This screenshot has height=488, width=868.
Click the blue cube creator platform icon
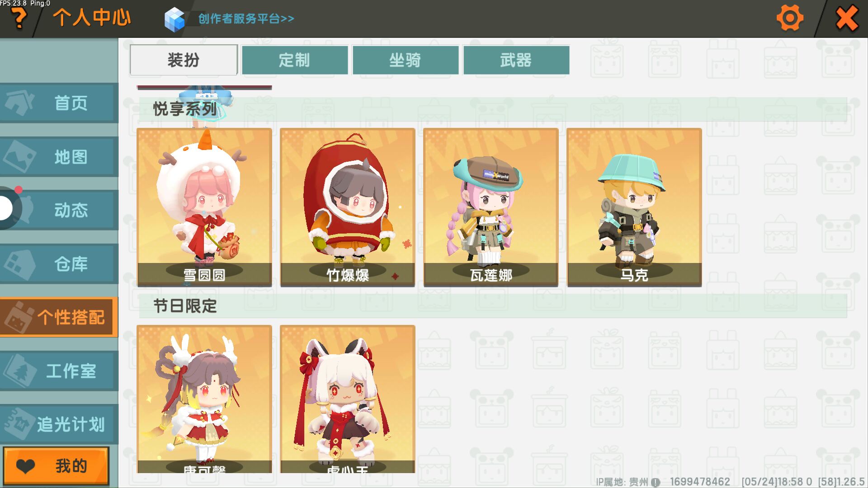(175, 19)
